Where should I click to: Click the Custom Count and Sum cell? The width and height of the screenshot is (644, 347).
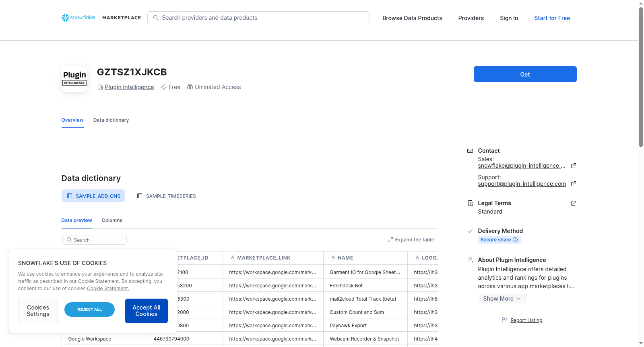point(365,312)
